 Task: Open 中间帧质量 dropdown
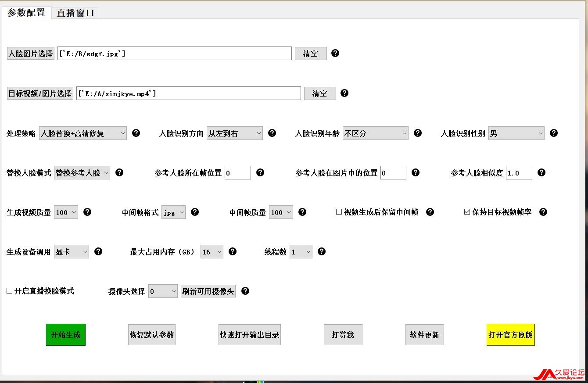click(x=281, y=212)
